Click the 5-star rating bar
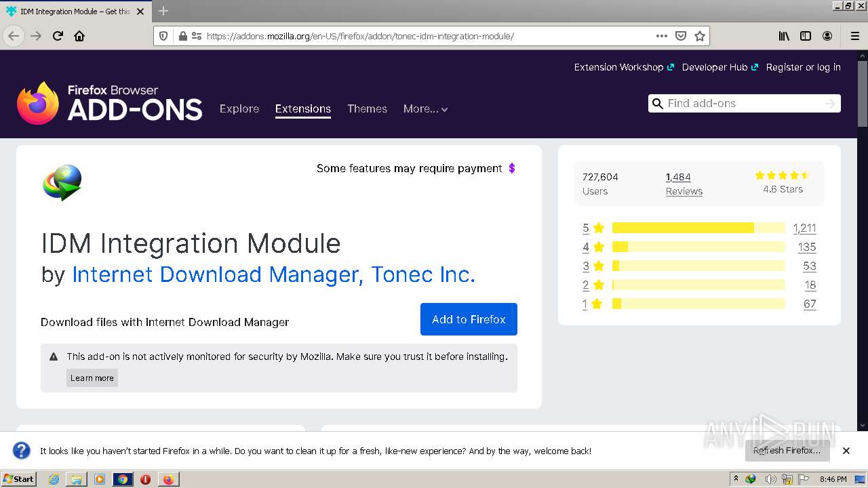The width and height of the screenshot is (868, 488). pyautogui.click(x=698, y=228)
